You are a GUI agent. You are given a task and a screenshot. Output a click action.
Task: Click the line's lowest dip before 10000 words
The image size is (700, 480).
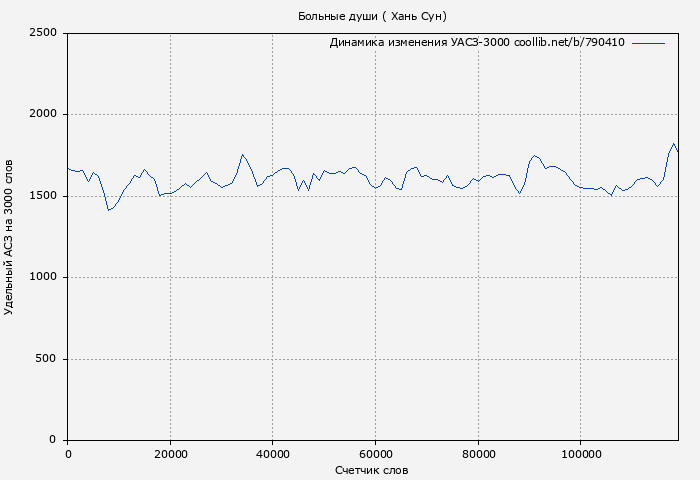pos(108,210)
